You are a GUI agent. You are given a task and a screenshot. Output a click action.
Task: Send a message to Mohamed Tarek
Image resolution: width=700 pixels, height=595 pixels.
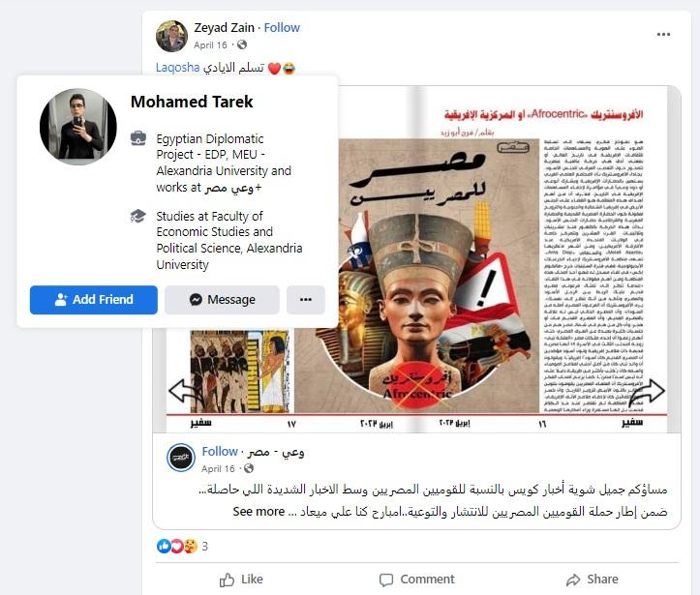point(222,300)
